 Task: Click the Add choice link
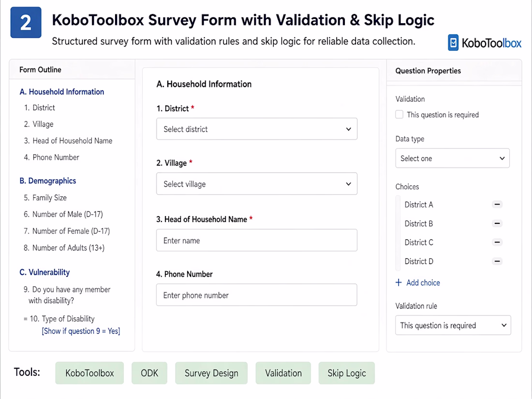[x=423, y=282]
